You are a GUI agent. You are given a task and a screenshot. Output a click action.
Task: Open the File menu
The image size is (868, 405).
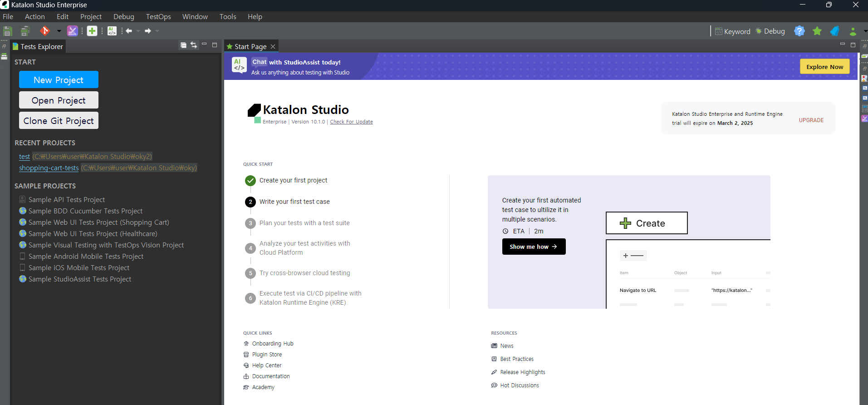tap(8, 17)
